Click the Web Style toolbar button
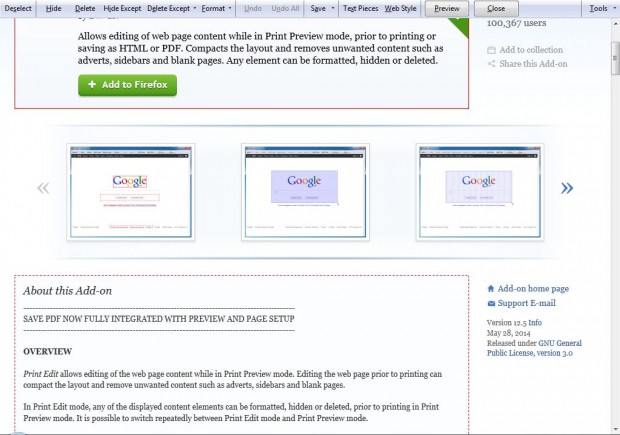The image size is (620, 435). 400,8
